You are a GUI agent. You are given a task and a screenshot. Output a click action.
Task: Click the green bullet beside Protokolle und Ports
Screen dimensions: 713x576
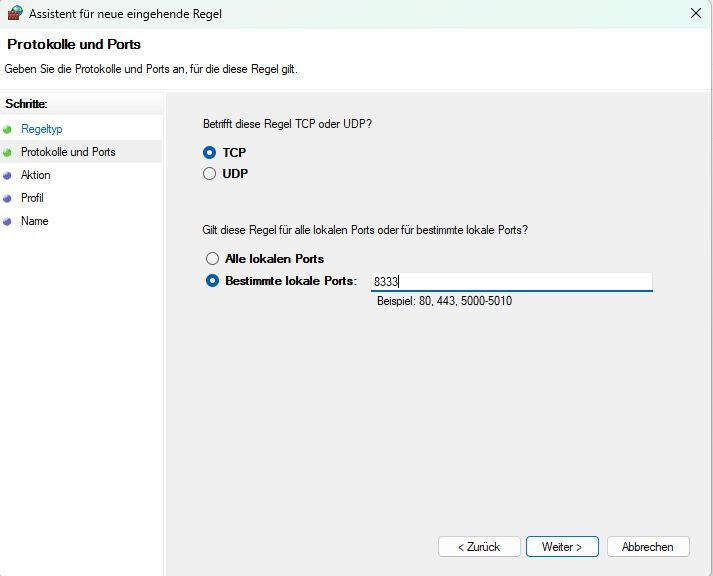[8, 153]
